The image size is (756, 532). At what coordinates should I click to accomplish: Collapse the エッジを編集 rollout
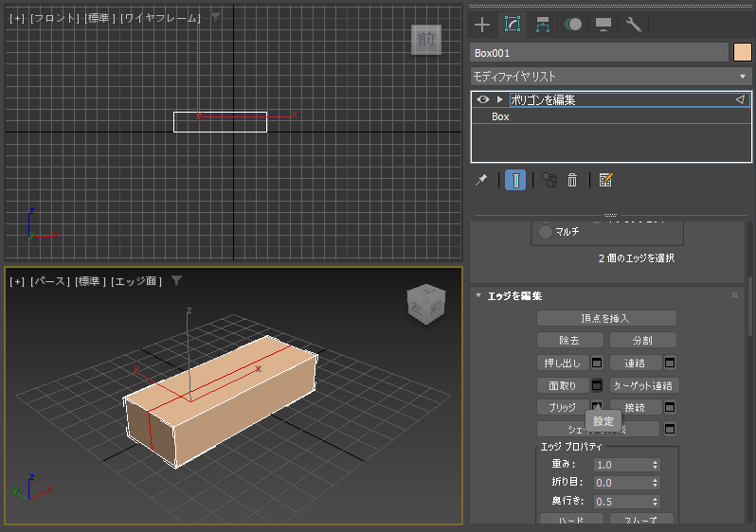click(478, 295)
